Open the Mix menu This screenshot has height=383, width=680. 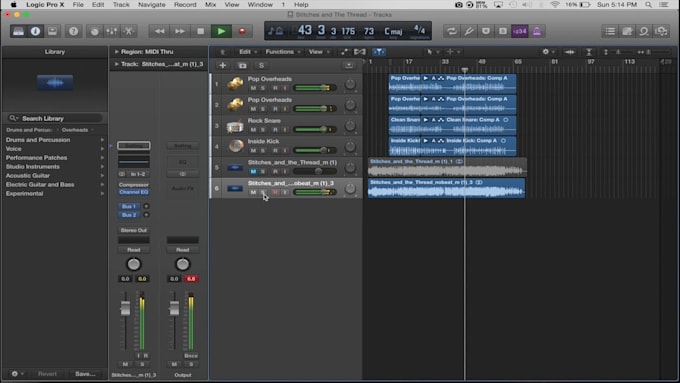click(x=210, y=5)
